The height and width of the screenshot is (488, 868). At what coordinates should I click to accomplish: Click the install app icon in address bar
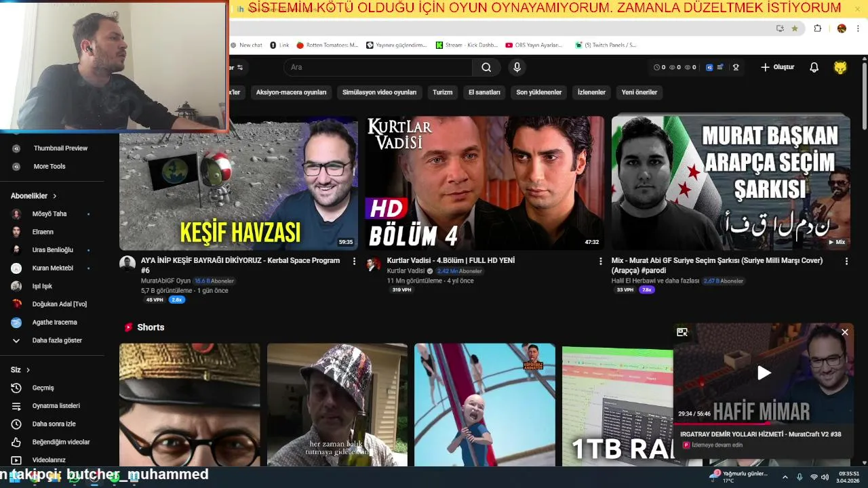[x=780, y=28]
